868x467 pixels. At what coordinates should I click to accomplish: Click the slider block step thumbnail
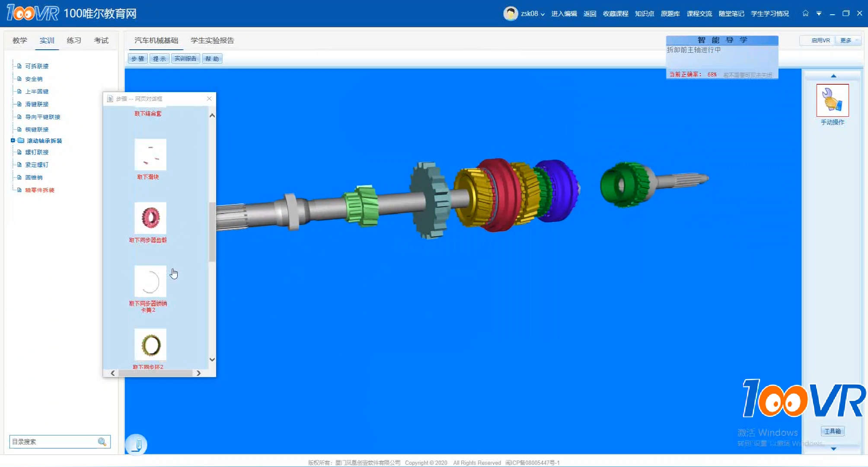150,154
